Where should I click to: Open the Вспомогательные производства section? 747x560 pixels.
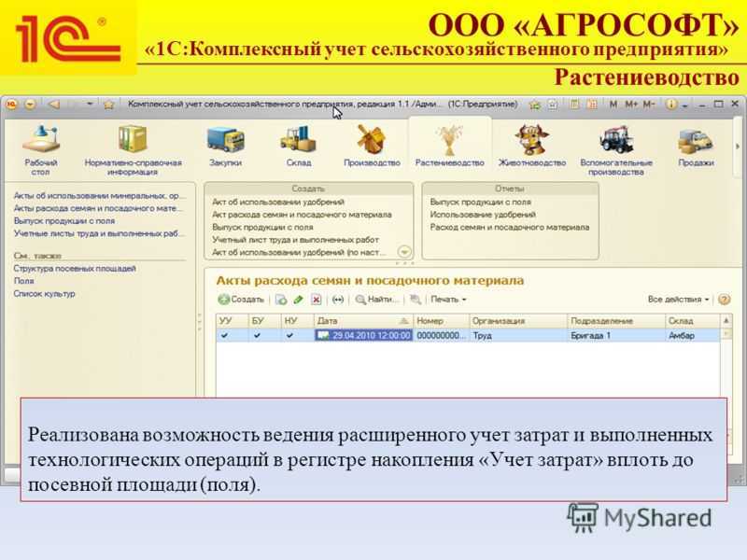[616, 149]
